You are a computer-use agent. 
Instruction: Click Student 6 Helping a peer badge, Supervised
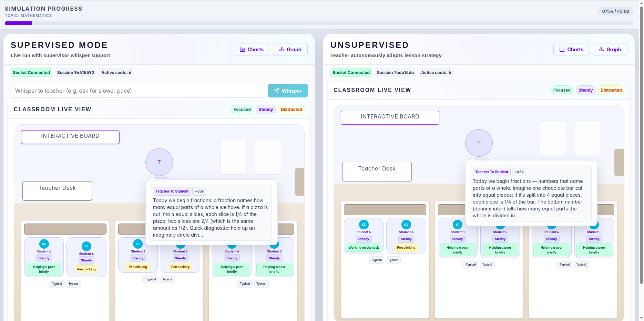[x=232, y=269]
